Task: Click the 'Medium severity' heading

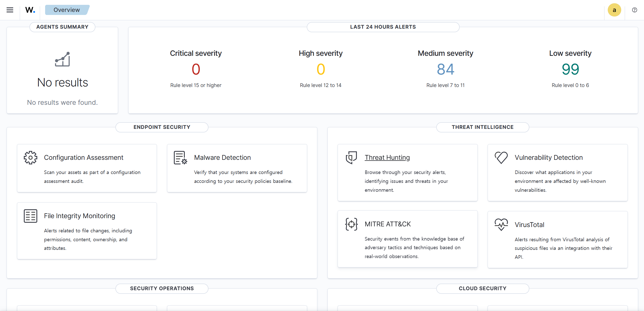Action: [x=446, y=53]
